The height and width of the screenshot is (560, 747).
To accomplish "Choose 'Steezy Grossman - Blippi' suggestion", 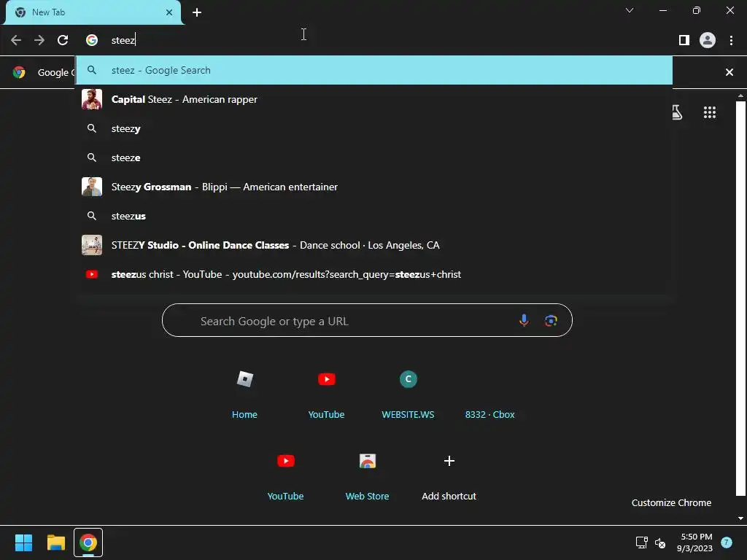I will (374, 187).
